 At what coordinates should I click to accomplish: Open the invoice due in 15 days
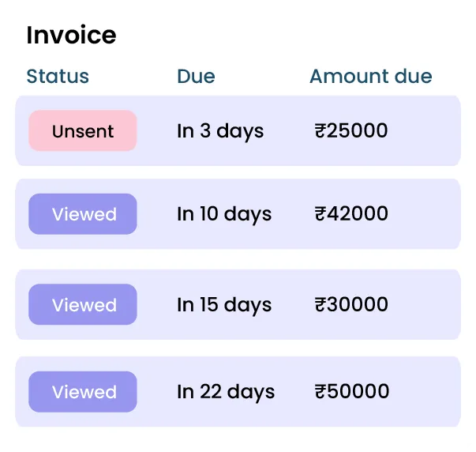click(x=224, y=305)
